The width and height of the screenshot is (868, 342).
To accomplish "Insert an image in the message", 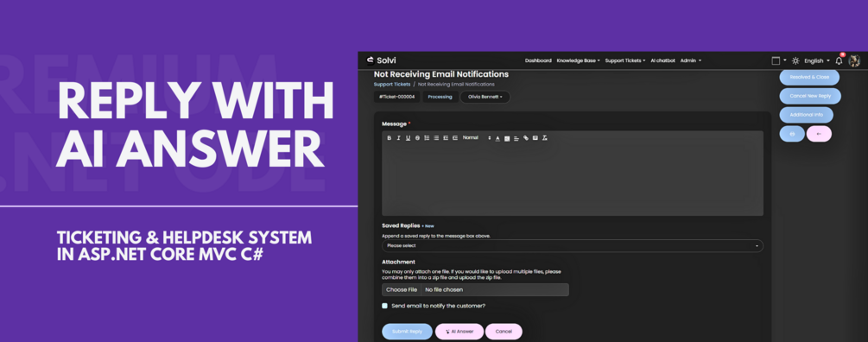I will (535, 138).
